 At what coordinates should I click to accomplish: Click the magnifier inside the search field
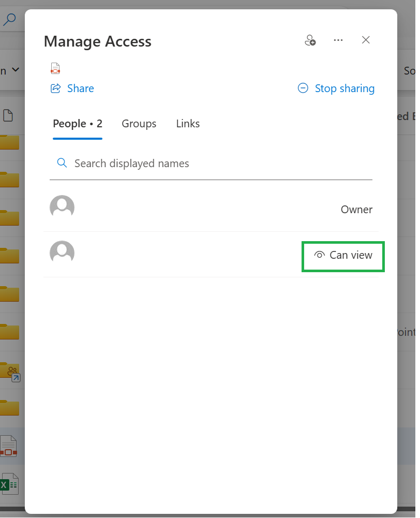click(62, 162)
